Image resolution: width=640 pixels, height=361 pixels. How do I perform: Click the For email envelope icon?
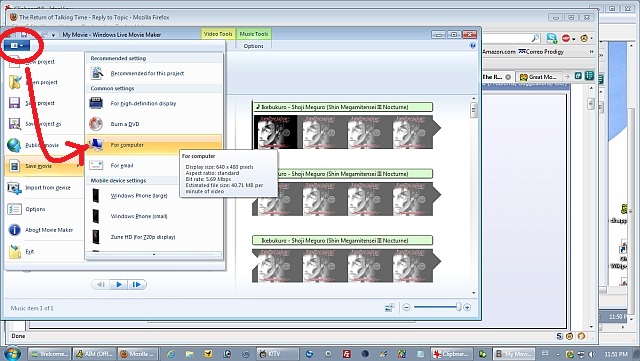[x=96, y=165]
